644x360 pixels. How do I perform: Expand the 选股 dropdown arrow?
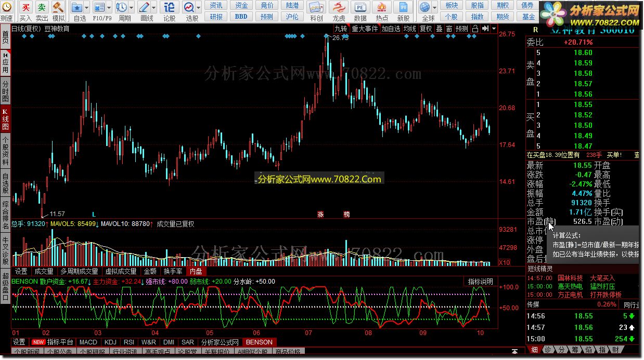click(x=198, y=7)
